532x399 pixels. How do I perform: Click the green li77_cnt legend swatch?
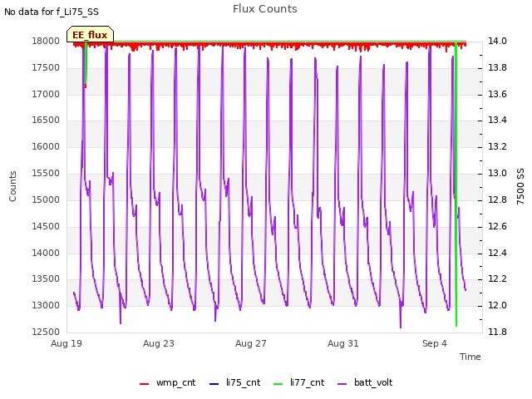pyautogui.click(x=278, y=384)
